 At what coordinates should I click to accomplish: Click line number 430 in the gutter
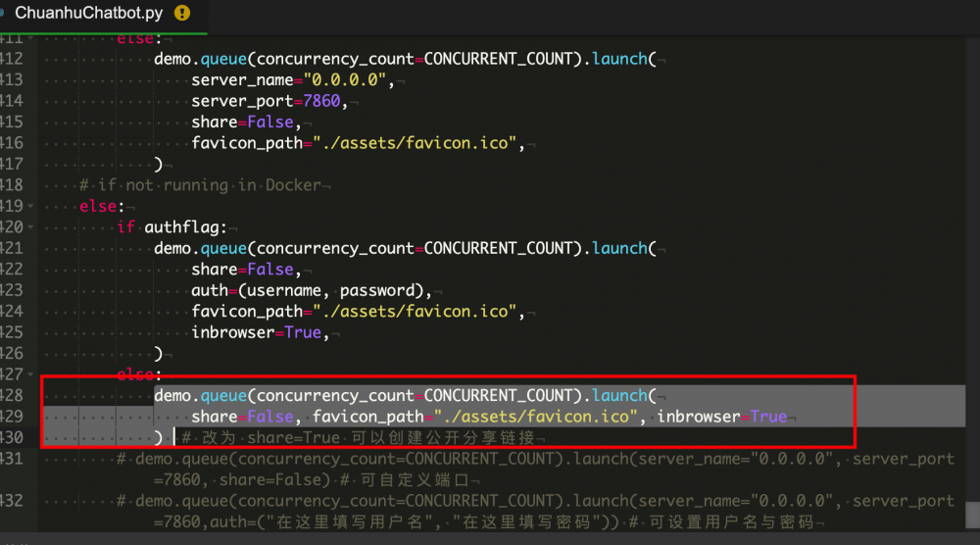[12, 437]
